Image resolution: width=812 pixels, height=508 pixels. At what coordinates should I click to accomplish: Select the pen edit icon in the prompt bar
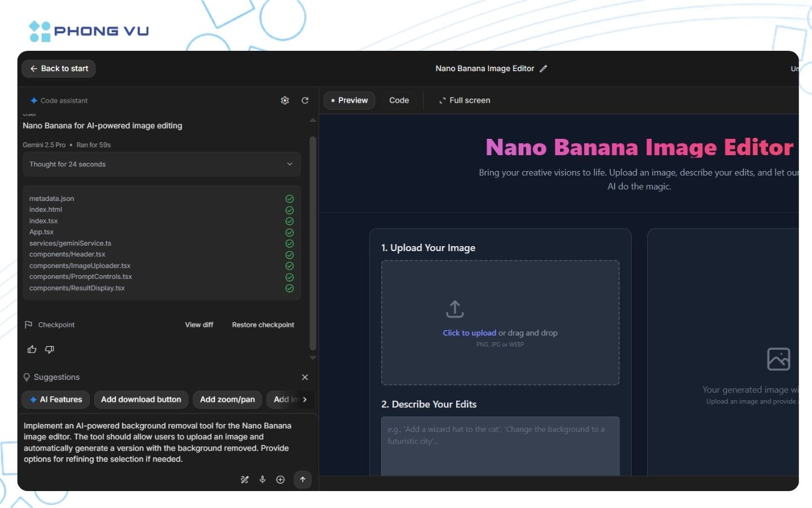tap(244, 479)
